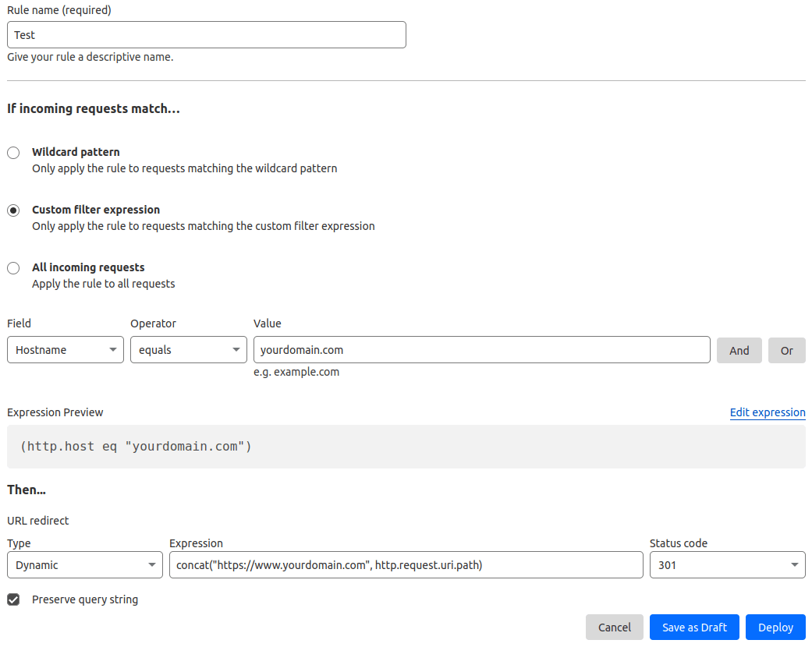Select the Custom filter expression option
This screenshot has height=647, width=812.
12,210
